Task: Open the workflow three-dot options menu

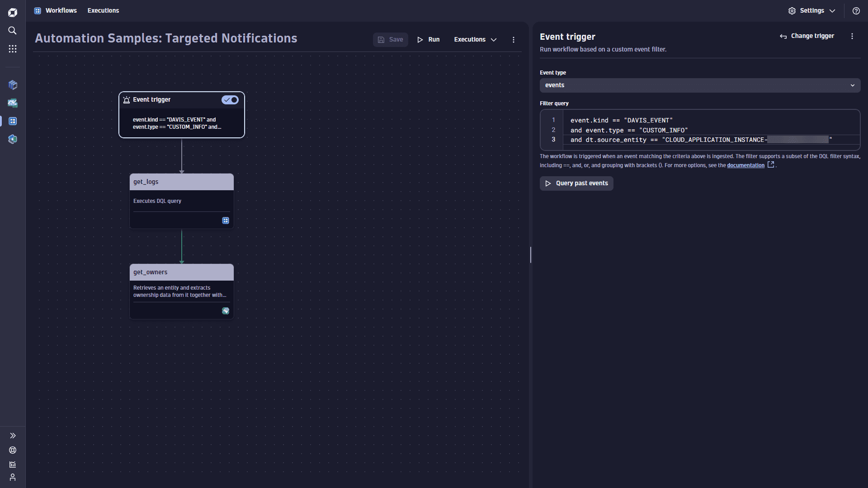Action: coord(513,40)
